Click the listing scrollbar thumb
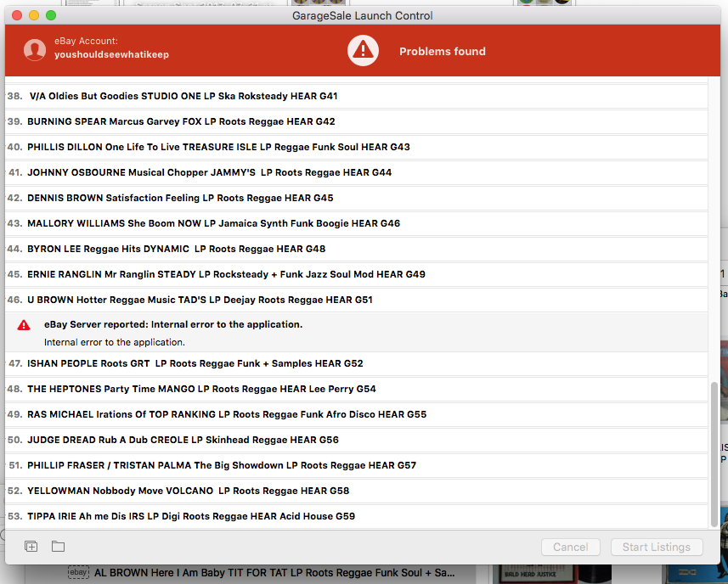Viewport: 728px width, 584px height. 714,455
